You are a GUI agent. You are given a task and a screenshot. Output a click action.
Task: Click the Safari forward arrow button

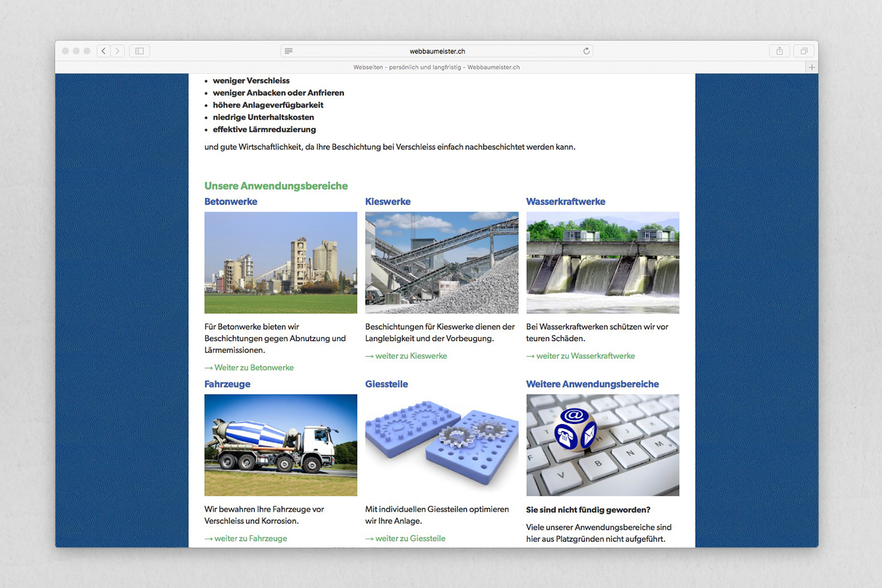click(118, 51)
